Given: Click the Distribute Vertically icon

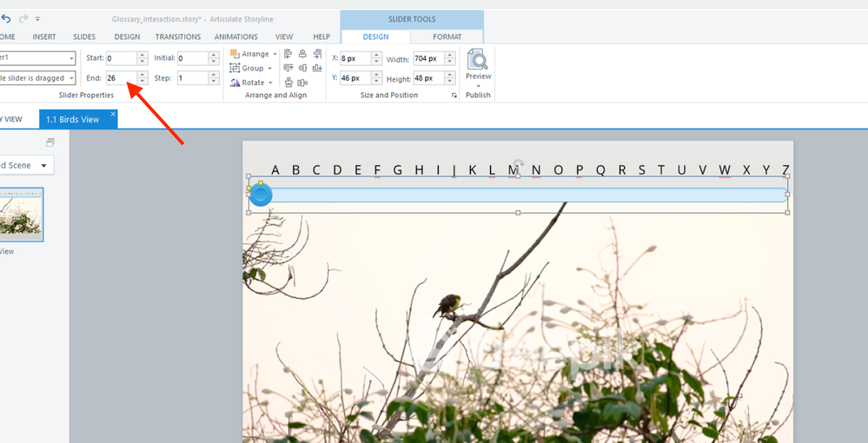Looking at the screenshot, I should point(288,83).
